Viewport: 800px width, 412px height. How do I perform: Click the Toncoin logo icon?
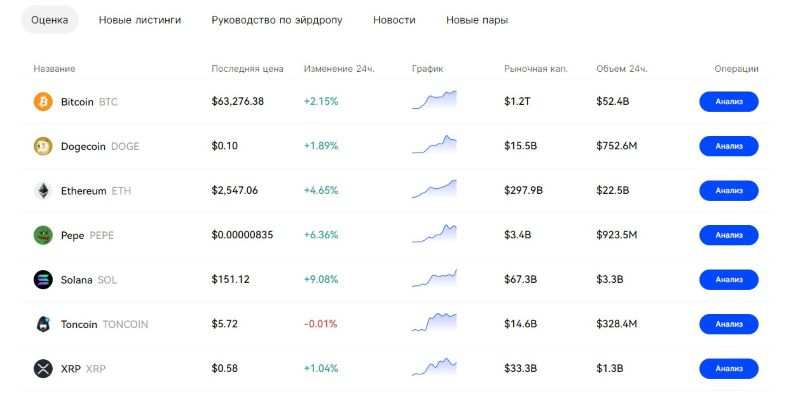pyautogui.click(x=43, y=324)
